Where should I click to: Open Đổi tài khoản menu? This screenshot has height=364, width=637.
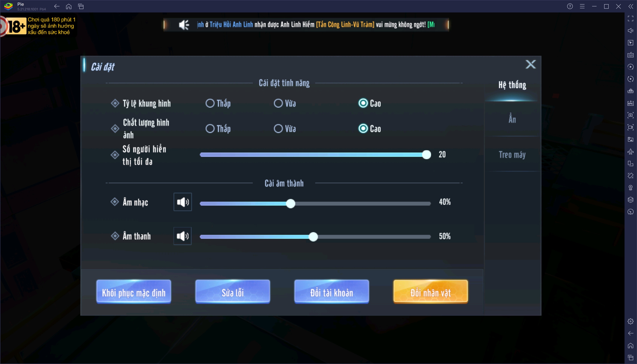point(331,293)
